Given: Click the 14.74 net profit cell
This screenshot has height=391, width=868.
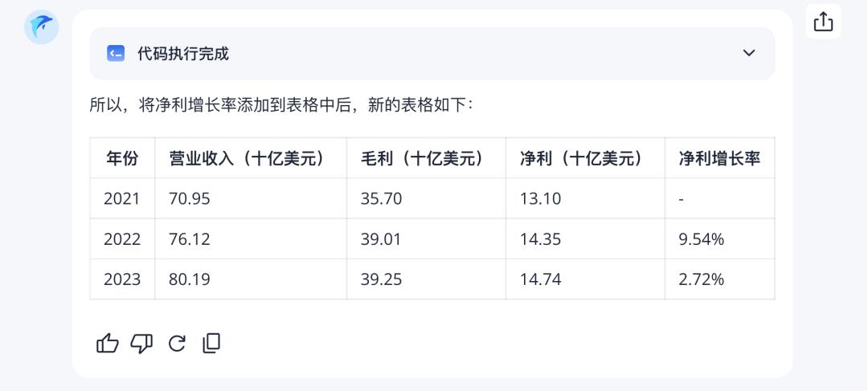Looking at the screenshot, I should pyautogui.click(x=540, y=279).
